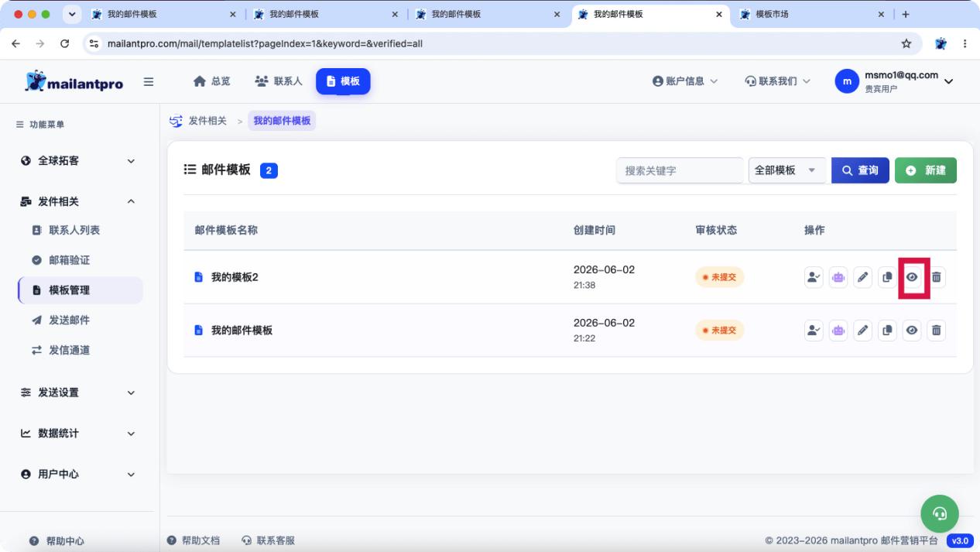Focus the 搜索关键字 search field
This screenshot has width=980, height=552.
click(x=680, y=170)
